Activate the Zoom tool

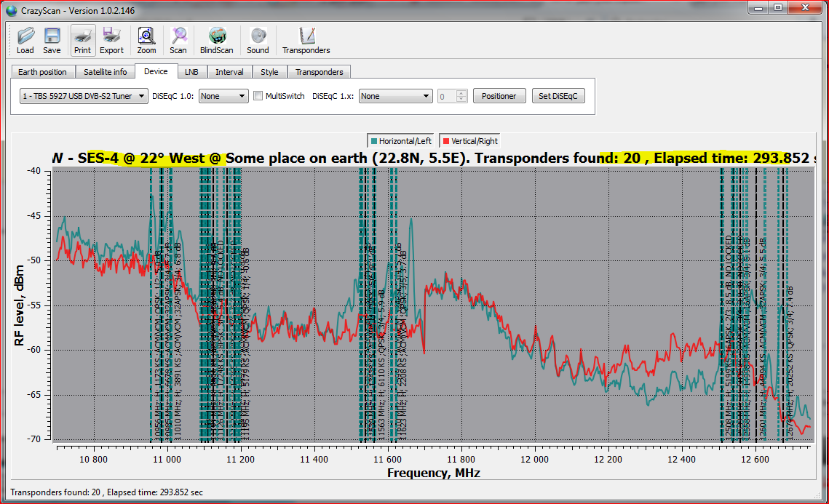pos(146,40)
